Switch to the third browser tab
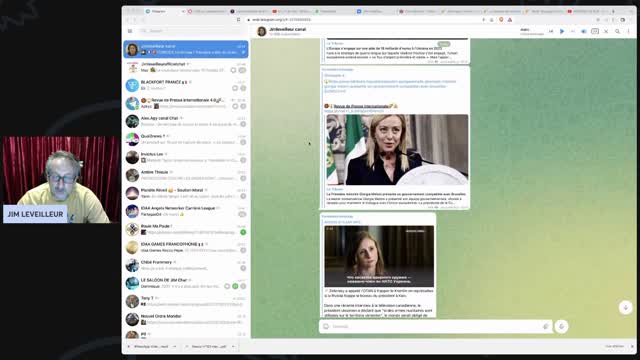 248,11
